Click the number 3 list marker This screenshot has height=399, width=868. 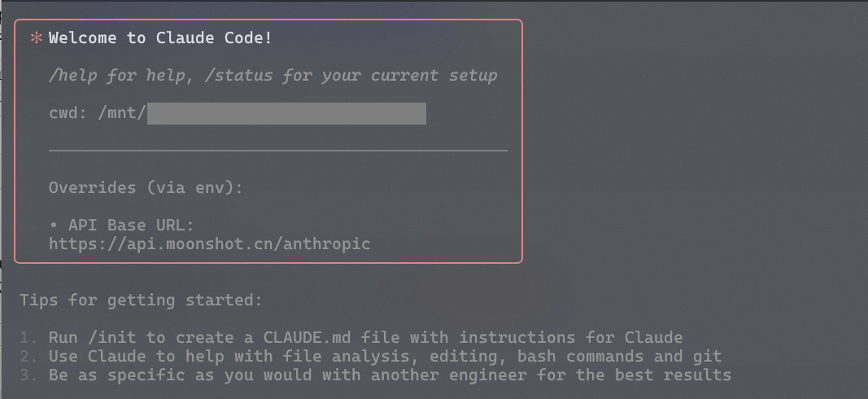click(x=28, y=375)
